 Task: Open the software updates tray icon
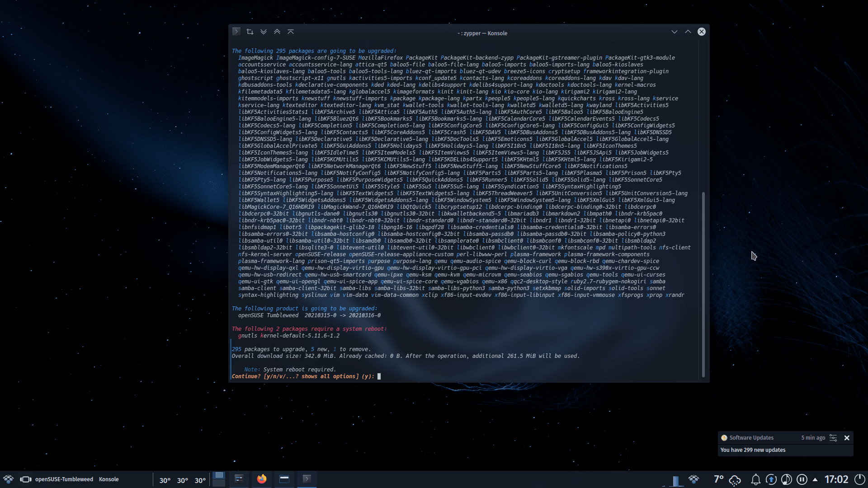771,480
